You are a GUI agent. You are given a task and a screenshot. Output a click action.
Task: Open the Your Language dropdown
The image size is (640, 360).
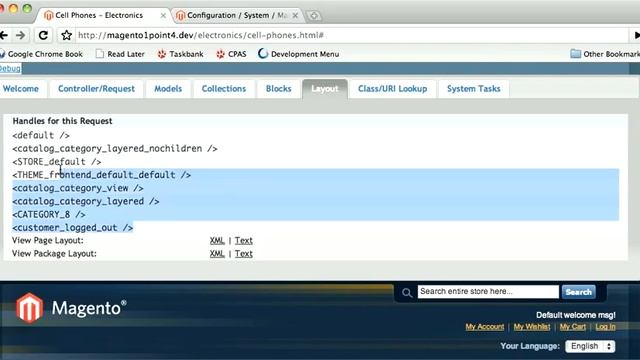tap(590, 346)
